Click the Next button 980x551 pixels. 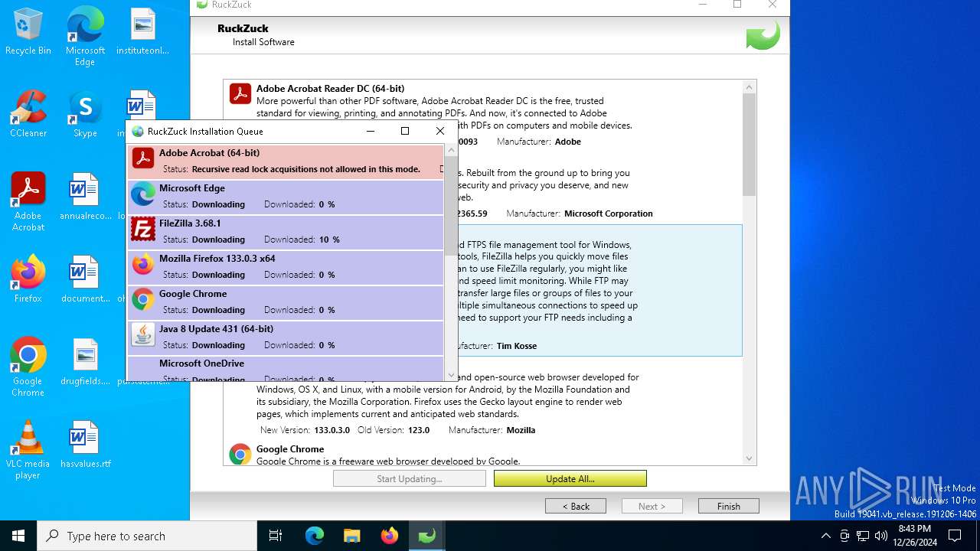click(652, 506)
